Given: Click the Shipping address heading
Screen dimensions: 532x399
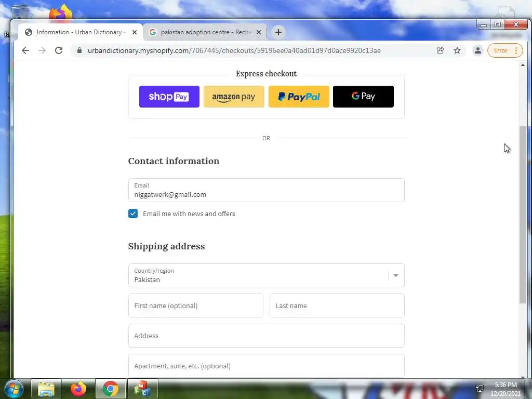Looking at the screenshot, I should point(167,246).
